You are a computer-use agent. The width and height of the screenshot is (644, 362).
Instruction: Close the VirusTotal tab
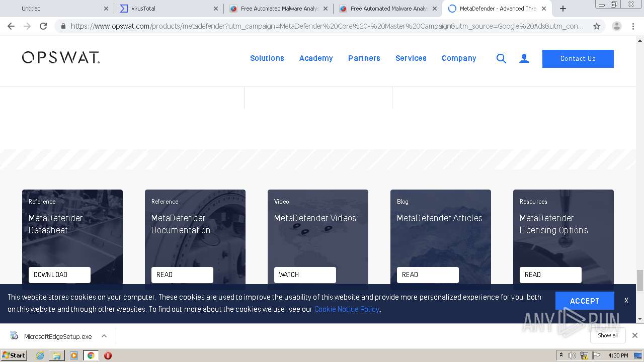[215, 9]
